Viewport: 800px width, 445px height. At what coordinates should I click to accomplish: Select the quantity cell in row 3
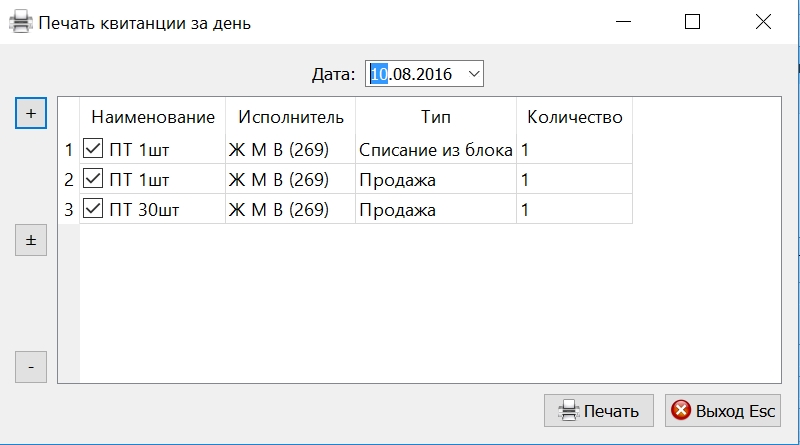[574, 209]
